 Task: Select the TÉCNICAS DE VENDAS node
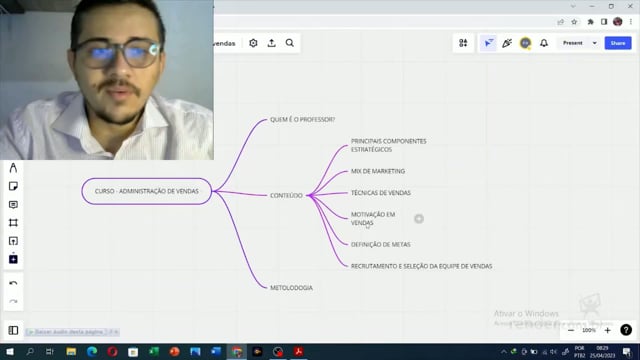tap(381, 193)
